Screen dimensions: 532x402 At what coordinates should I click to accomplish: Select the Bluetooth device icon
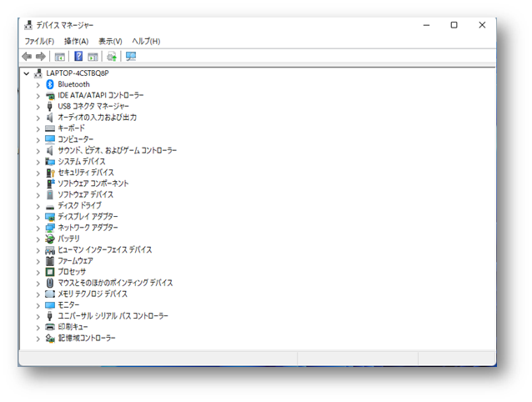(50, 84)
